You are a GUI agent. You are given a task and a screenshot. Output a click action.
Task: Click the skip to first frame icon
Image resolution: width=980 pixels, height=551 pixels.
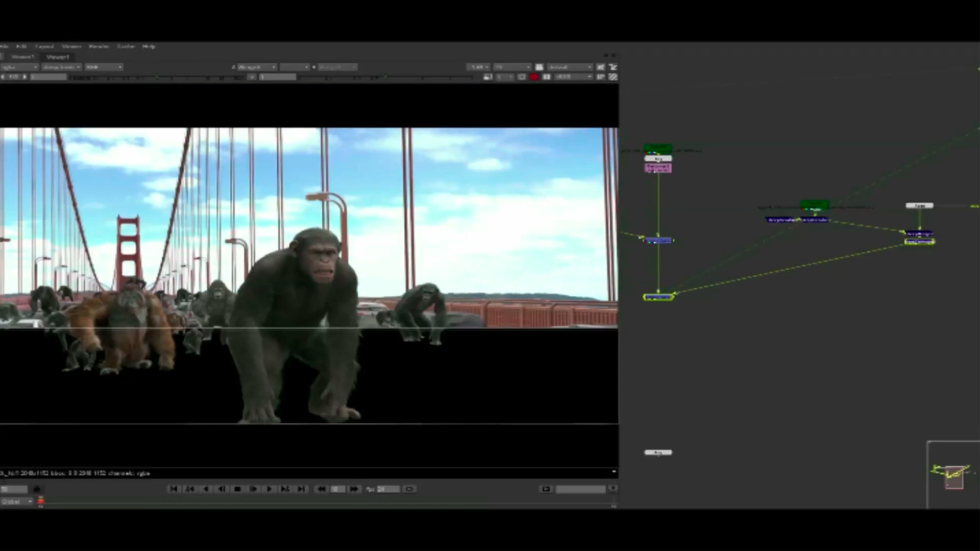[174, 489]
